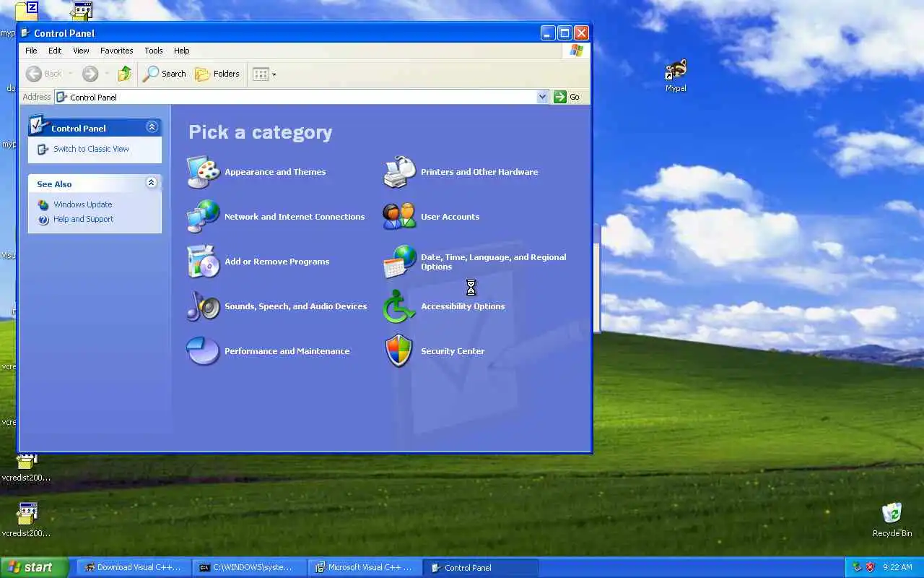Open the Tools menu
Viewport: 924px width, 578px height.
pyautogui.click(x=153, y=51)
